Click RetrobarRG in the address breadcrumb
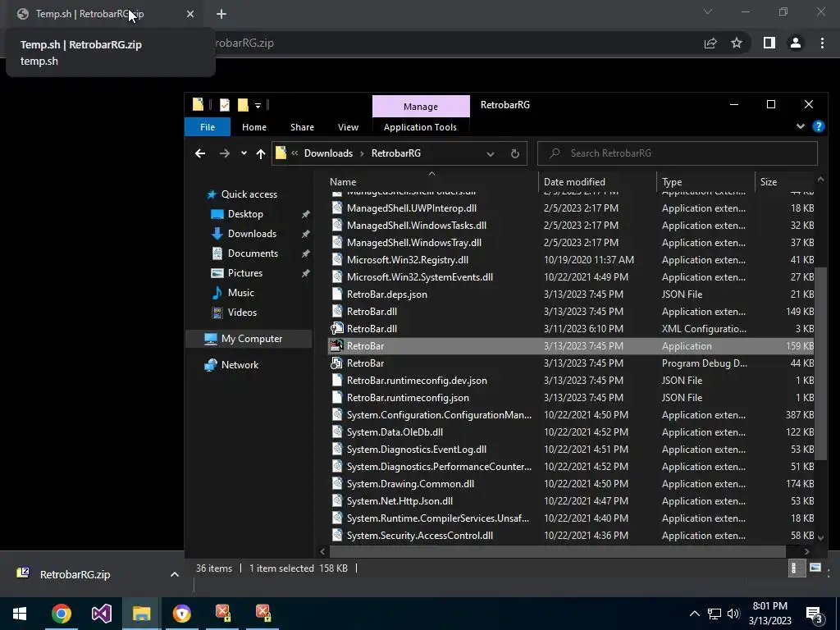 pyautogui.click(x=396, y=153)
